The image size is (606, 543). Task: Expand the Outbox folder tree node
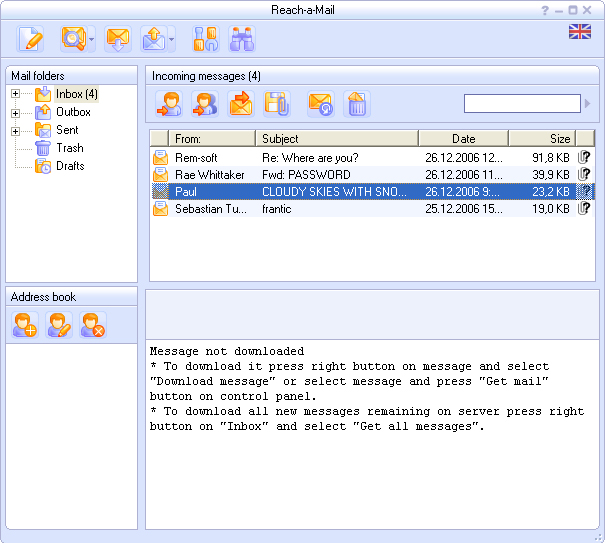click(15, 113)
